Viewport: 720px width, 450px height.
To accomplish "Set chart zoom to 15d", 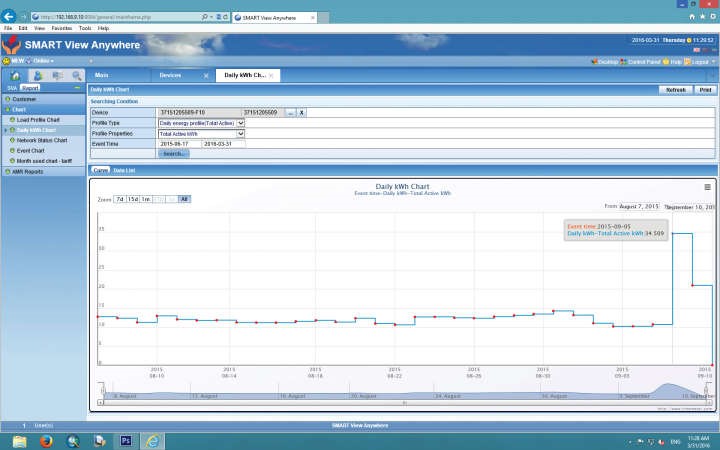I will pyautogui.click(x=133, y=199).
